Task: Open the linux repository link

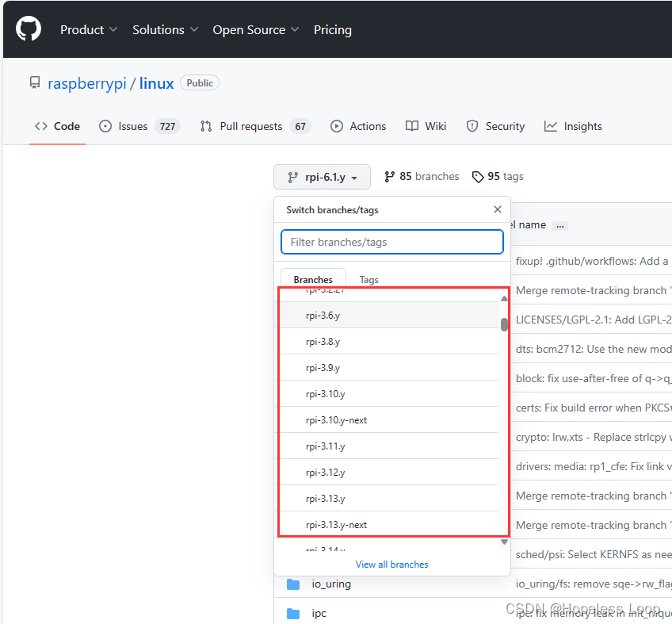Action: [156, 83]
